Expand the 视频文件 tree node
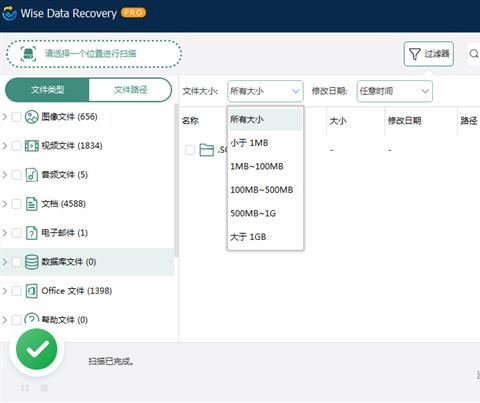The height and width of the screenshot is (403, 480). (5, 146)
